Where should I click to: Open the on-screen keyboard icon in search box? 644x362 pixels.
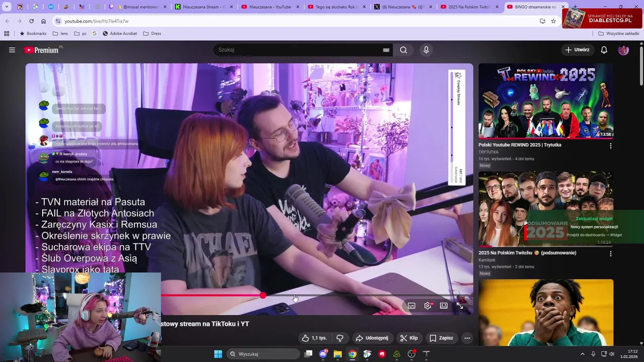[386, 50]
